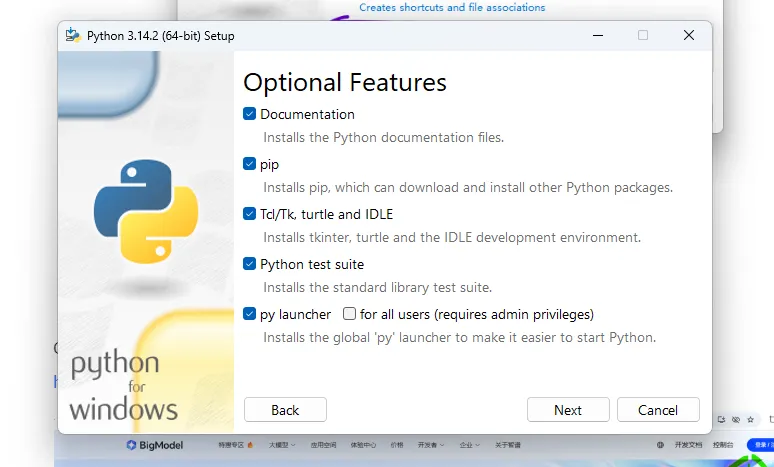The image size is (774, 467).
Task: Toggle the py launcher checkbox
Action: [x=250, y=314]
